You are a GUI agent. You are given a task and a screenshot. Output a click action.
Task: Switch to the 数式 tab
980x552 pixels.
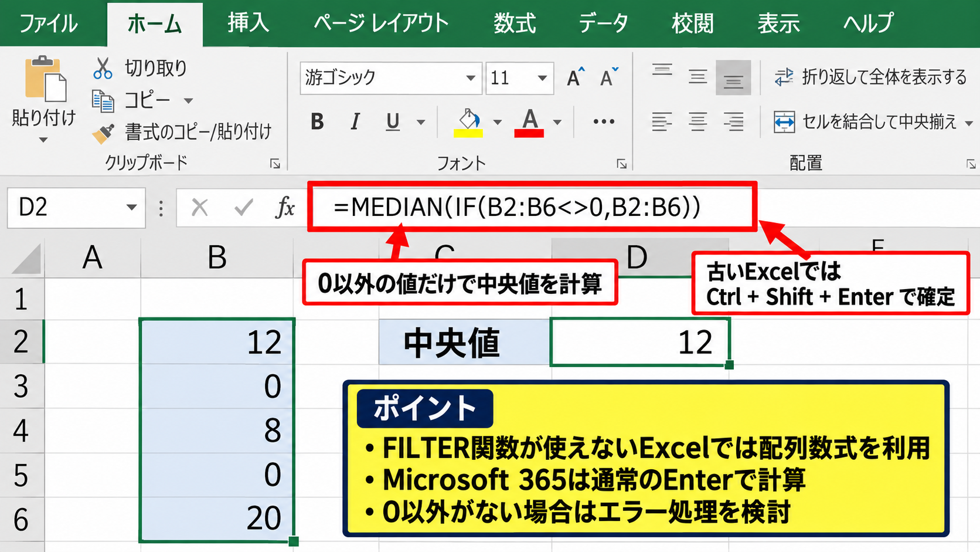[515, 23]
